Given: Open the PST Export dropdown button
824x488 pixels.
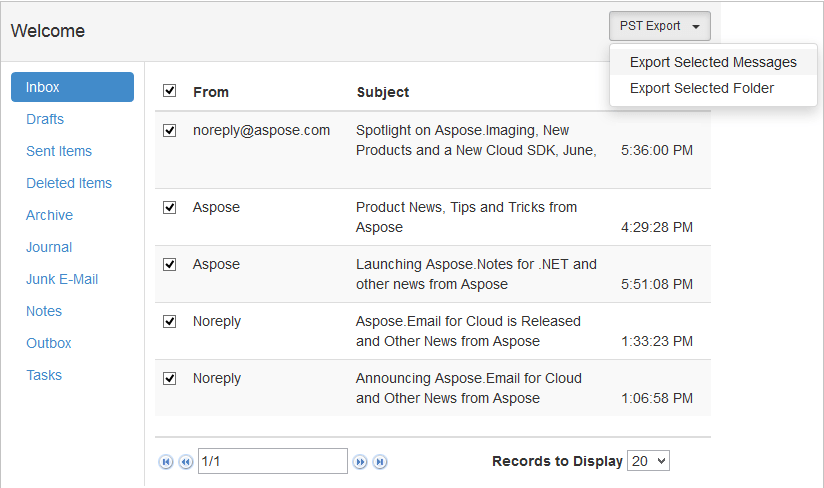Looking at the screenshot, I should click(x=660, y=26).
